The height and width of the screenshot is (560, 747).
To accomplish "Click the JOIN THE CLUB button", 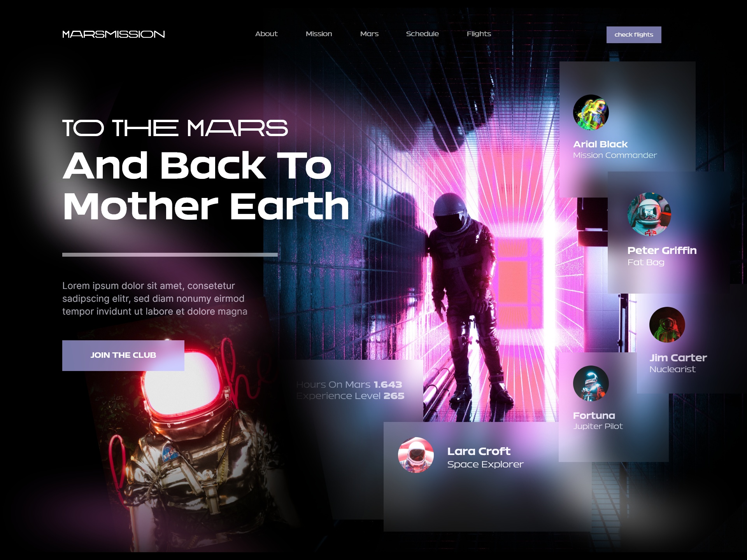I will (123, 355).
